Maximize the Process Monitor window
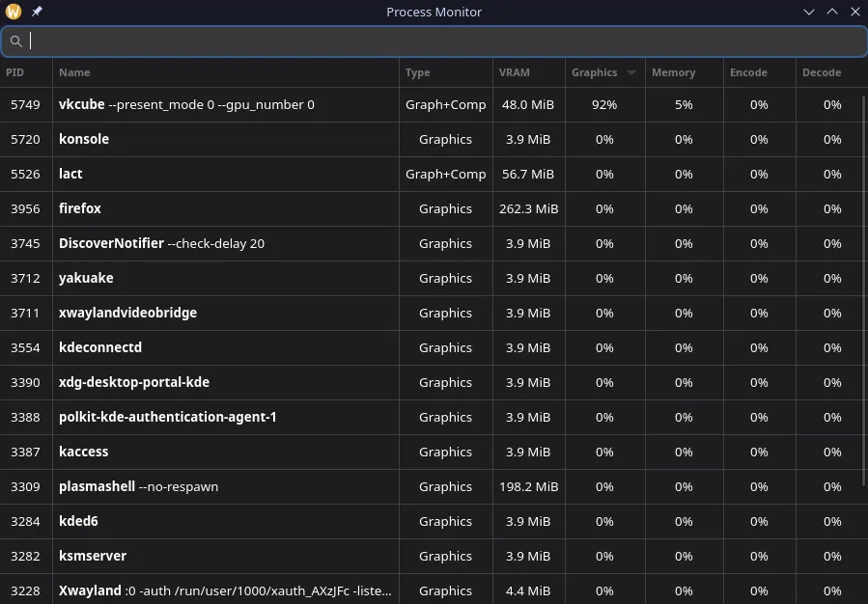Screen dimensions: 868x604 coord(832,12)
